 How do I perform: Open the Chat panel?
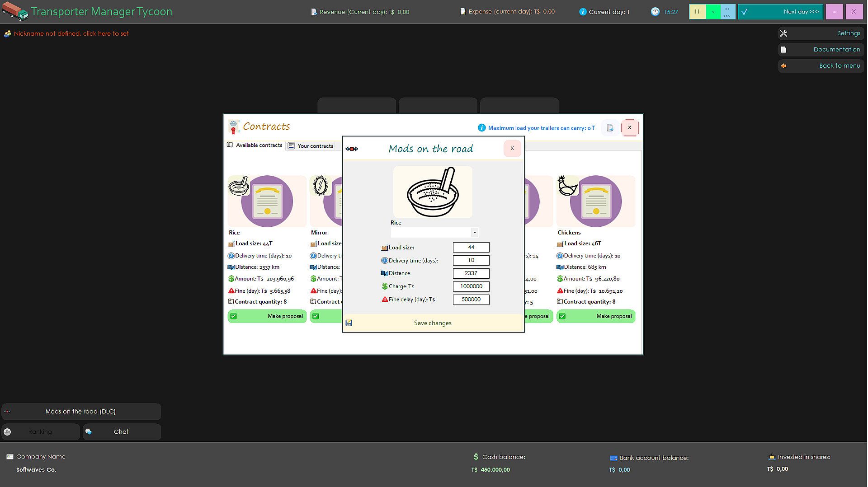(x=122, y=432)
